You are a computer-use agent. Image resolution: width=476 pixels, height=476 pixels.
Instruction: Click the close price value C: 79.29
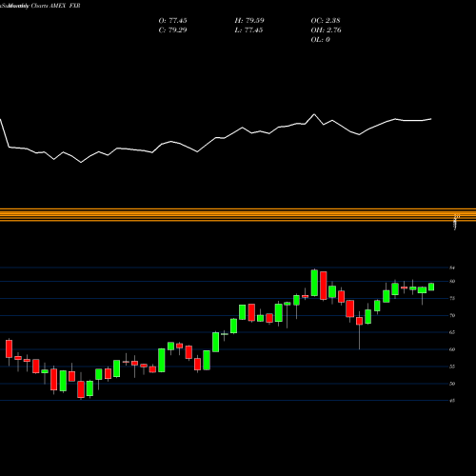pyautogui.click(x=172, y=30)
